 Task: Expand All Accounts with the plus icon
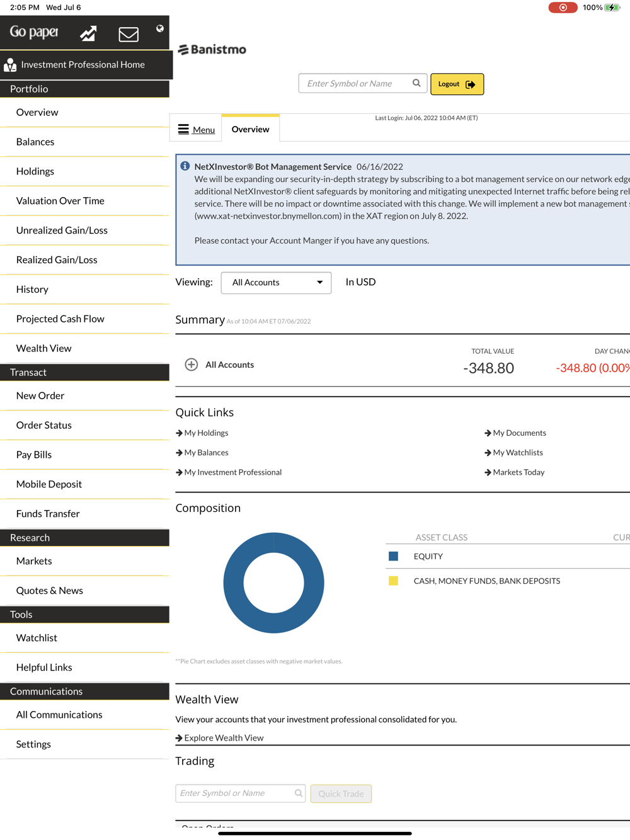192,365
